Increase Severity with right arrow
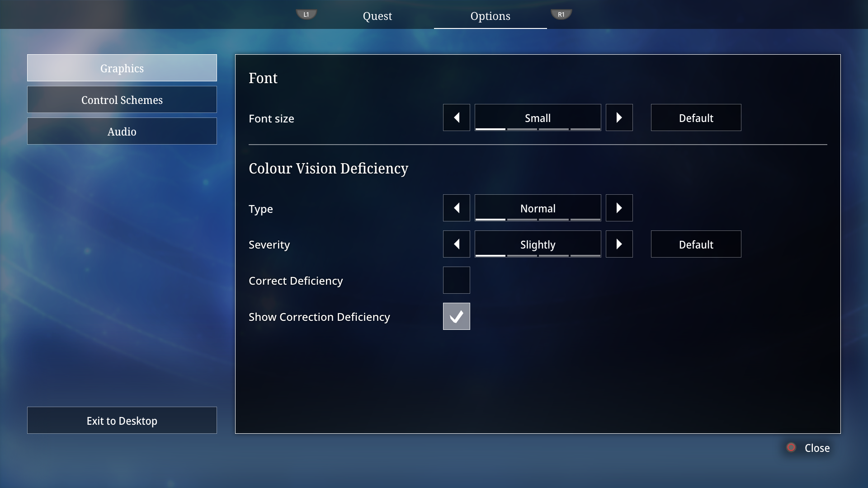 pyautogui.click(x=619, y=244)
